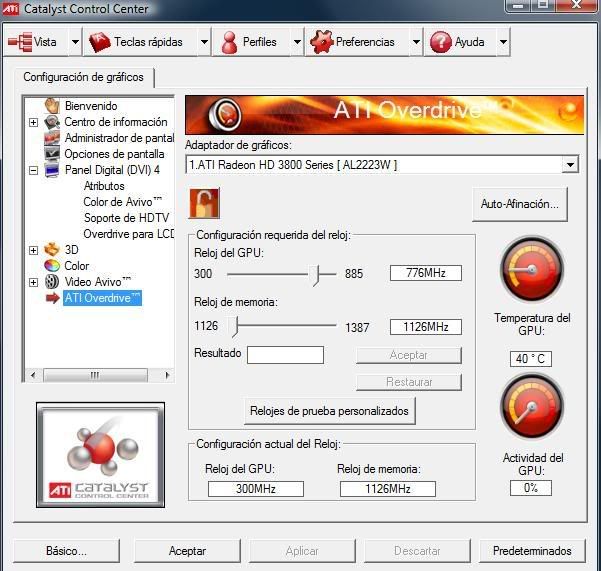This screenshot has height=571, width=601.
Task: Select the ATI Overdrive tree item
Action: tap(102, 298)
